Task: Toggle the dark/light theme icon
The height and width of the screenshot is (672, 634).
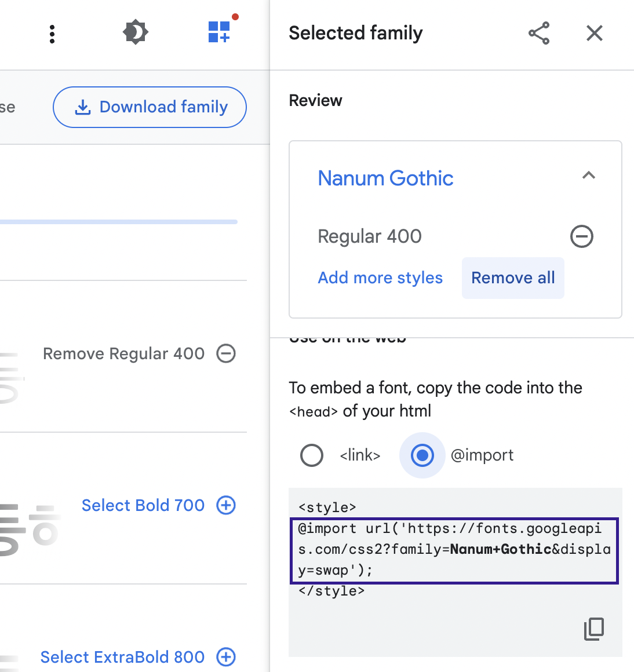Action: (136, 32)
